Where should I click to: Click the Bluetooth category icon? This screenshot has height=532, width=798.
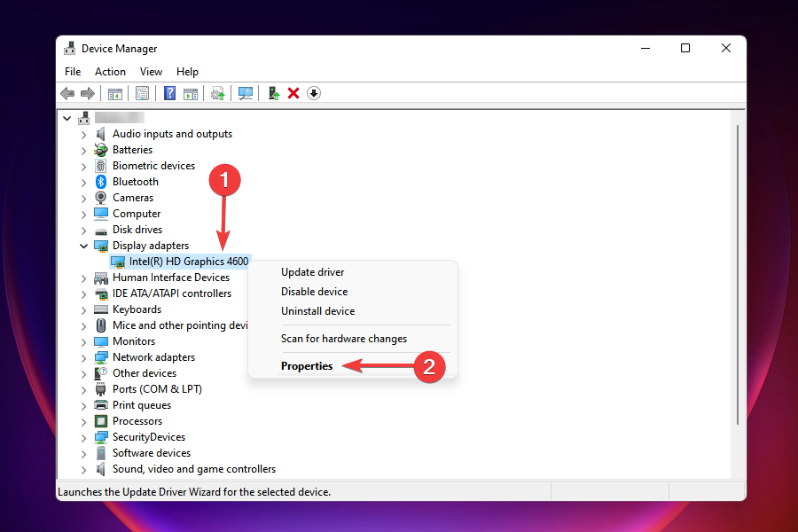pyautogui.click(x=101, y=182)
